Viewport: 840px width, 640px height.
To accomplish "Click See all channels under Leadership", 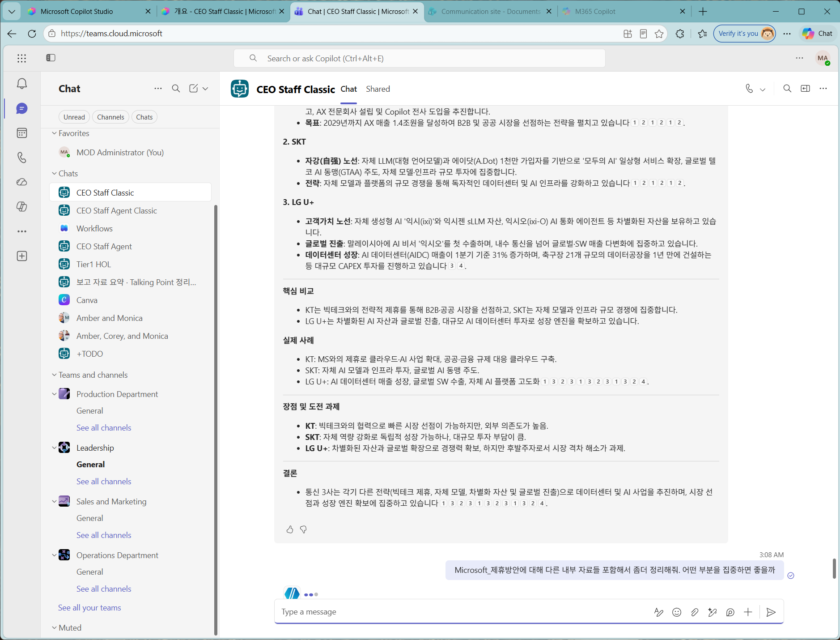I will (x=104, y=482).
